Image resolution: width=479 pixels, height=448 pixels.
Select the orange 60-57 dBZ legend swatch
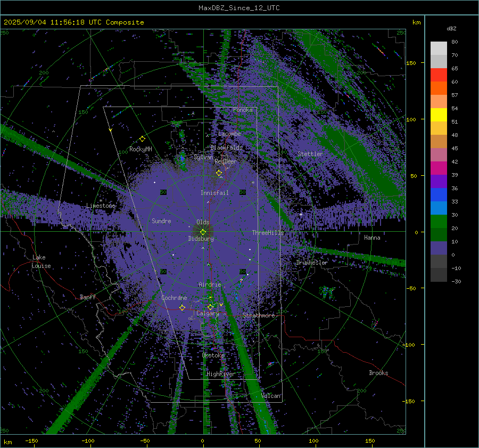(439, 88)
